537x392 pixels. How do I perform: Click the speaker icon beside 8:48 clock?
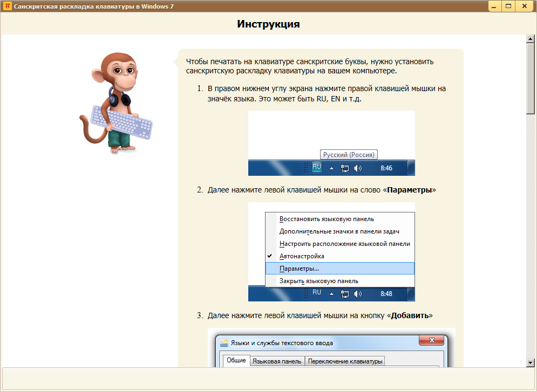[x=358, y=294]
